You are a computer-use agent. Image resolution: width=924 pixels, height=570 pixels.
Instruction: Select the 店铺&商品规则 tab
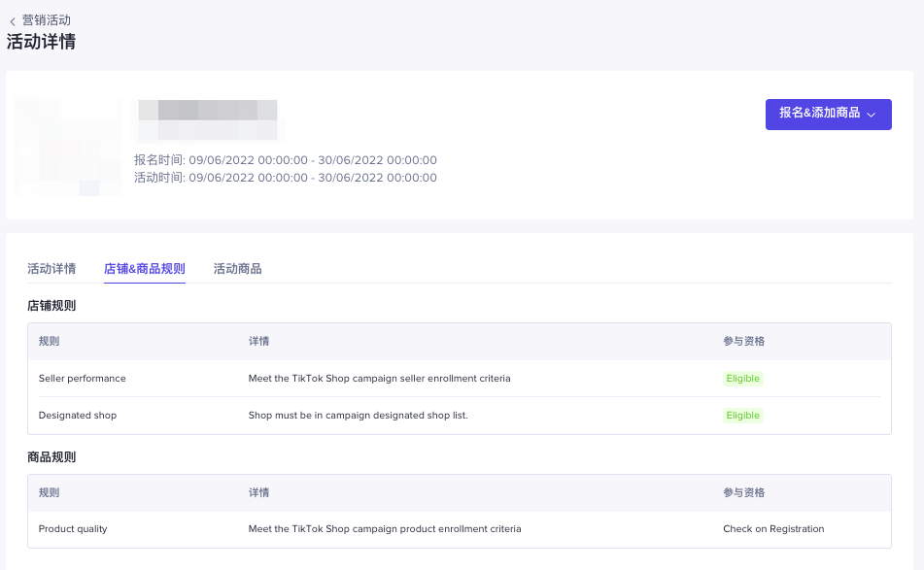[x=145, y=269]
